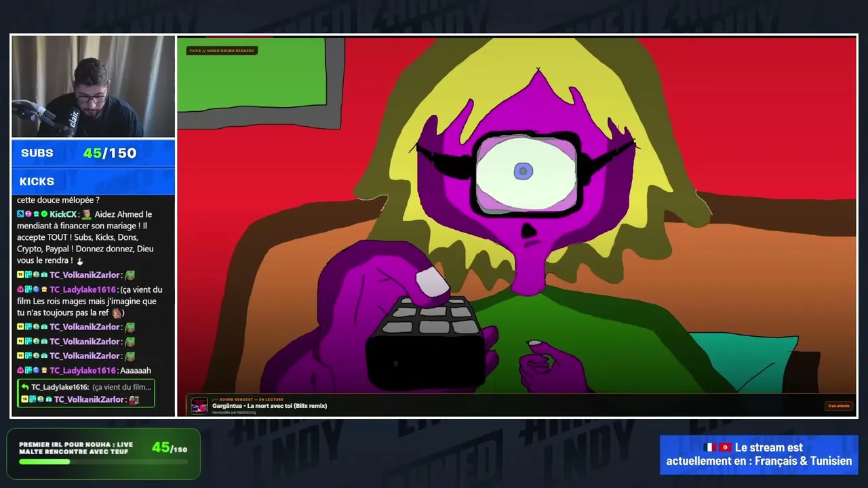The width and height of the screenshot is (868, 488).
Task: Click TC_Ladylake1616 on the "ça vient du film" message
Action: (83, 289)
